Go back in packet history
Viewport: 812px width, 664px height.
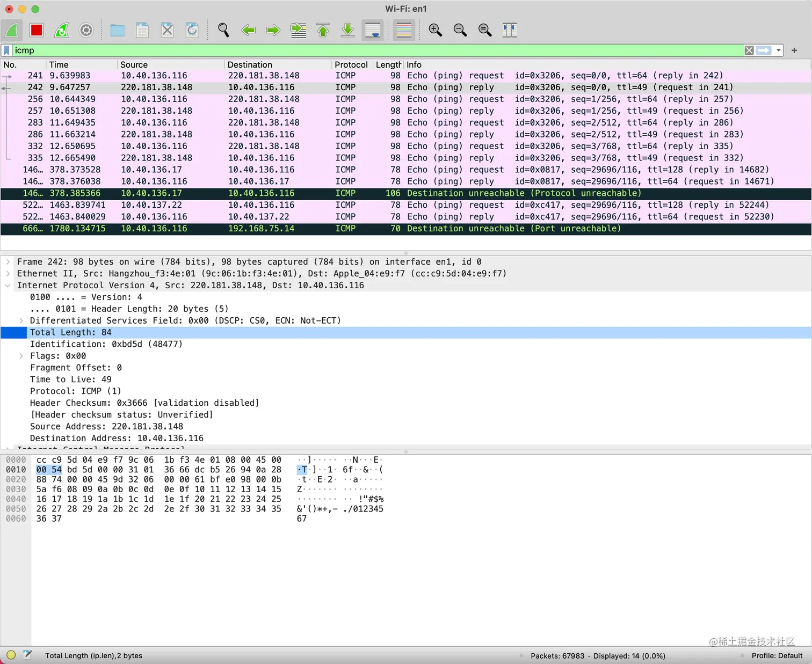point(248,30)
